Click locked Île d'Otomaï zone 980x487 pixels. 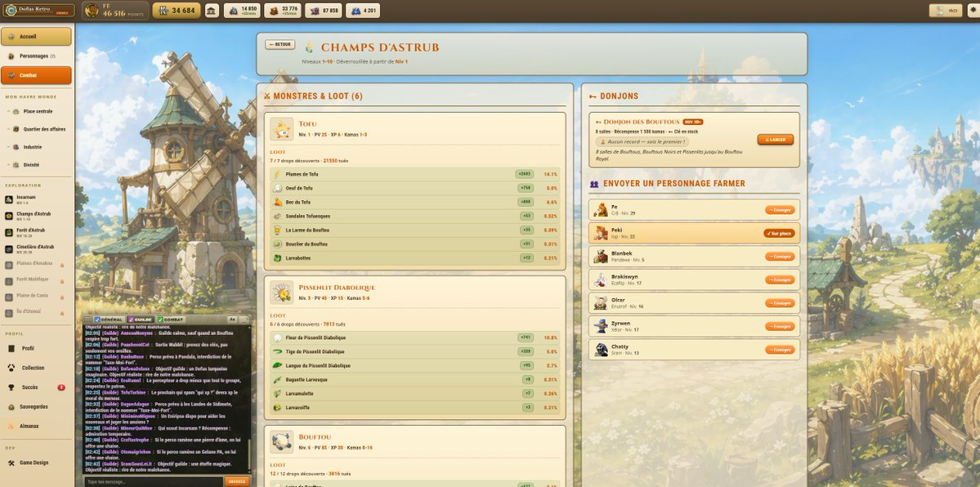(36, 313)
